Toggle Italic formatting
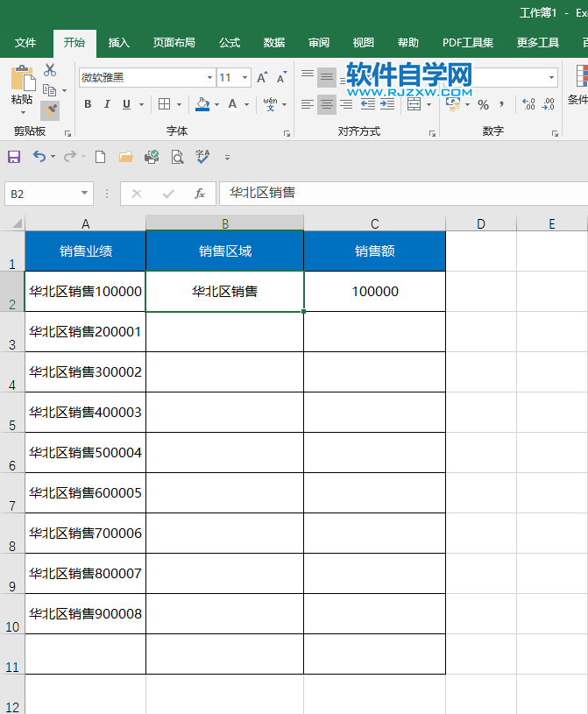 pyautogui.click(x=107, y=104)
